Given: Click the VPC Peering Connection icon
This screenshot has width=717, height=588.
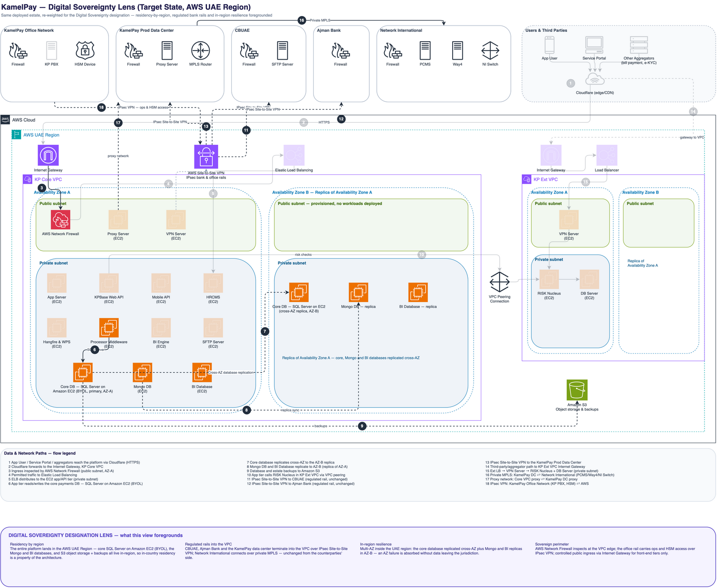Looking at the screenshot, I should (x=500, y=282).
